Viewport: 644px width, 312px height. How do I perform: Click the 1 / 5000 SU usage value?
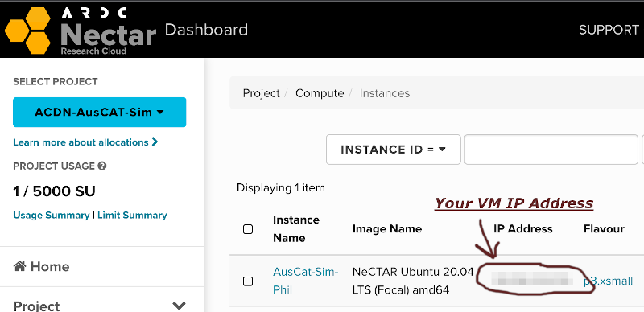point(54,191)
